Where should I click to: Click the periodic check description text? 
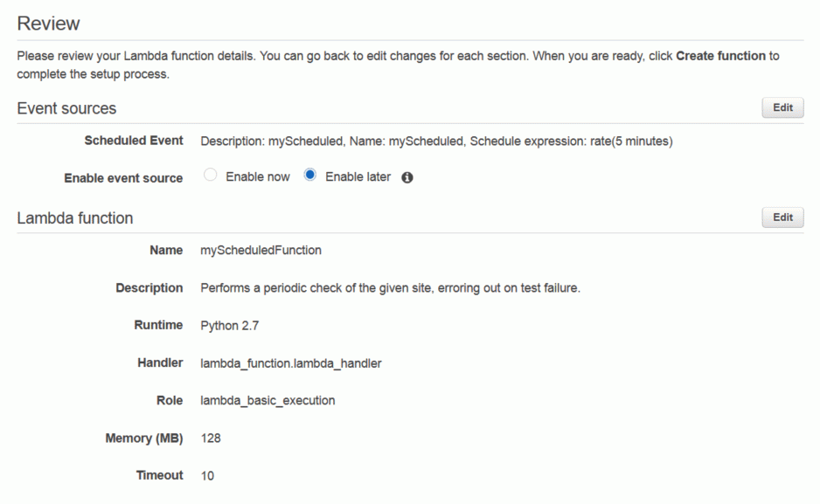[390, 287]
